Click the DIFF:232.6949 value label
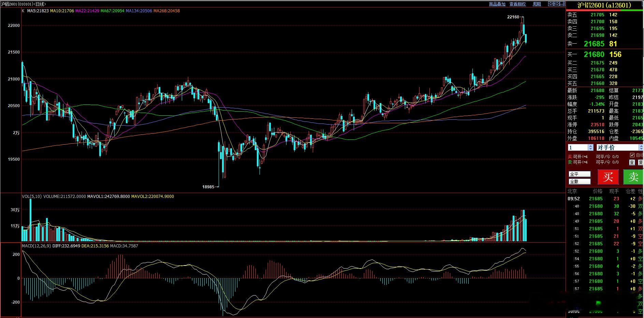 click(67, 246)
